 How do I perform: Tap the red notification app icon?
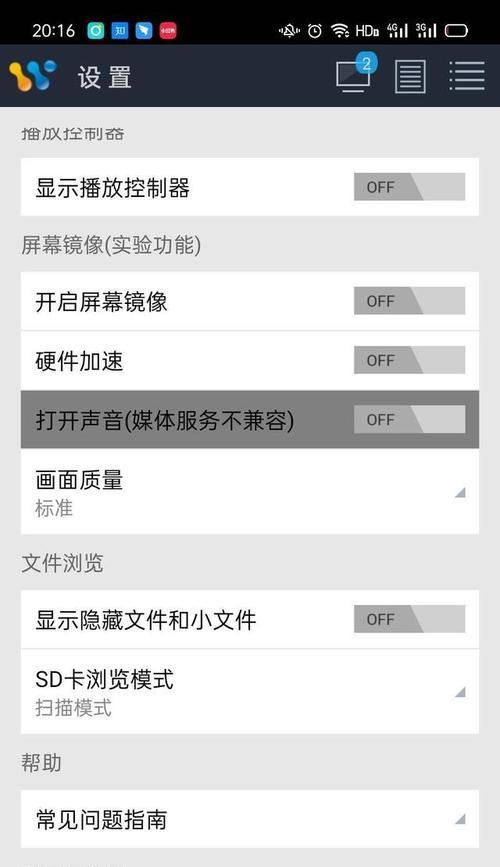tap(168, 31)
